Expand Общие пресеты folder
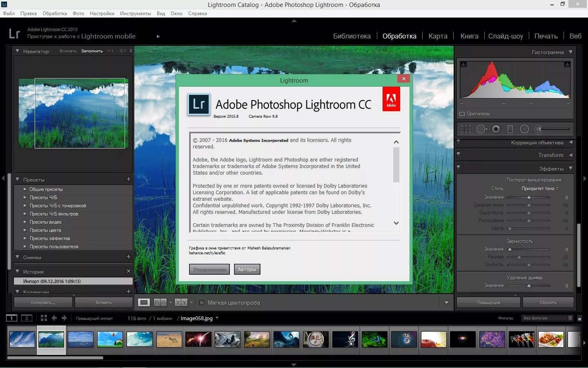 click(x=25, y=189)
